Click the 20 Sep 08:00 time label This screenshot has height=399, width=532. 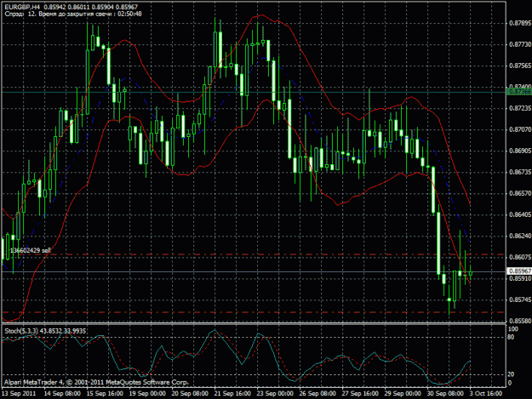[190, 394]
